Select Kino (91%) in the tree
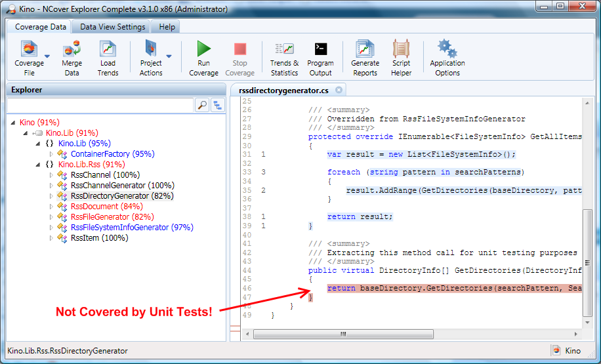Viewport: 601px width, 364px height. [x=39, y=123]
